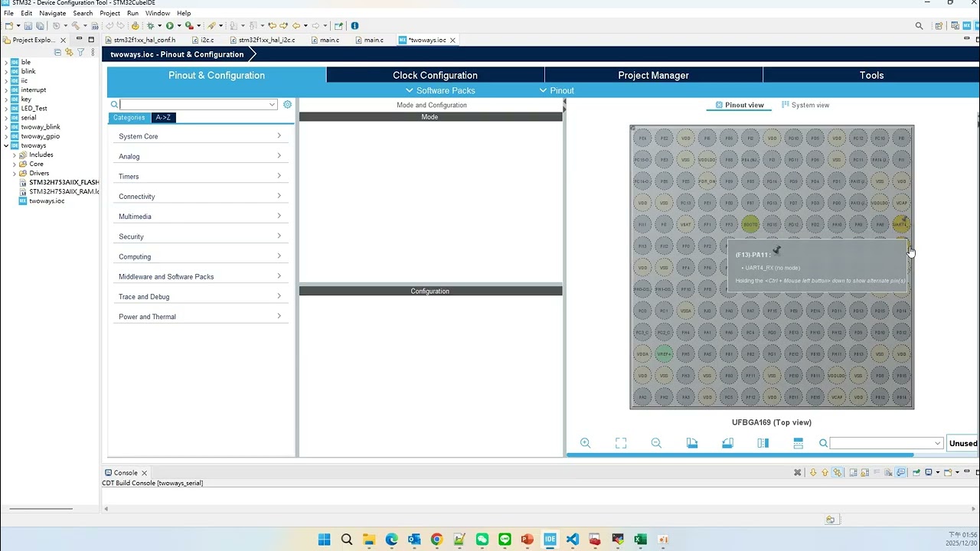
Task: Open pinout settings gear icon
Action: click(287, 105)
